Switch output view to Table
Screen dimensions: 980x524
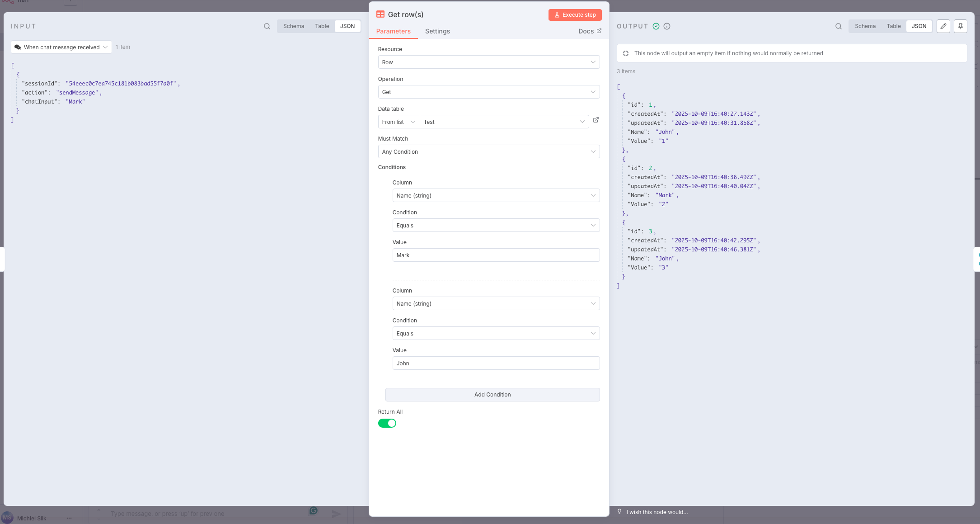[x=893, y=26]
